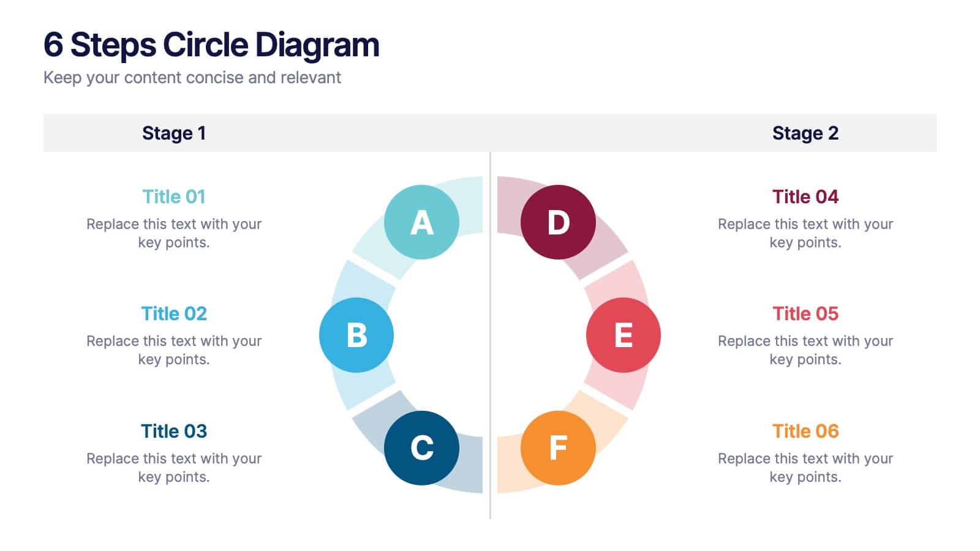Select the orange circle labeled F
Screen dimensions: 980x551
[558, 448]
